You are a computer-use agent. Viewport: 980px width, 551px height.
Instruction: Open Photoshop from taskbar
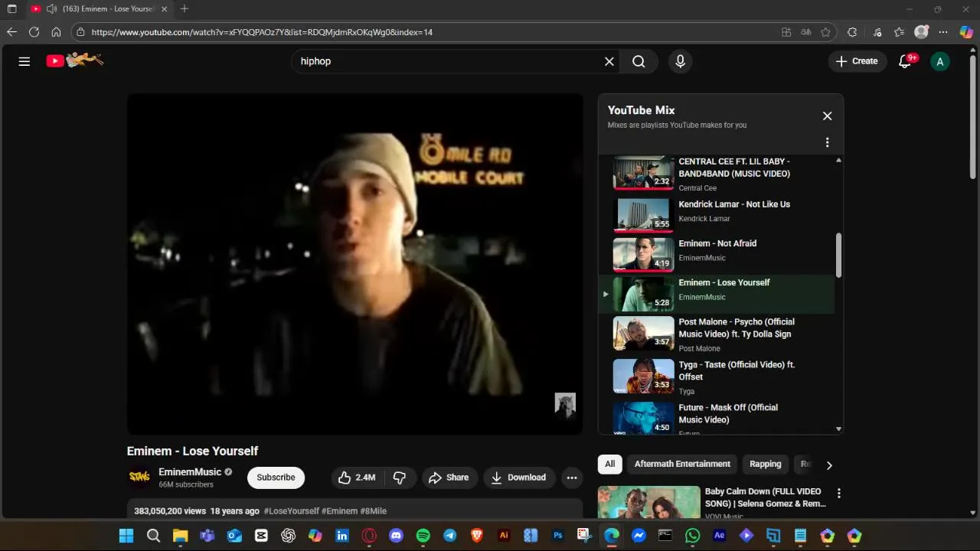557,536
